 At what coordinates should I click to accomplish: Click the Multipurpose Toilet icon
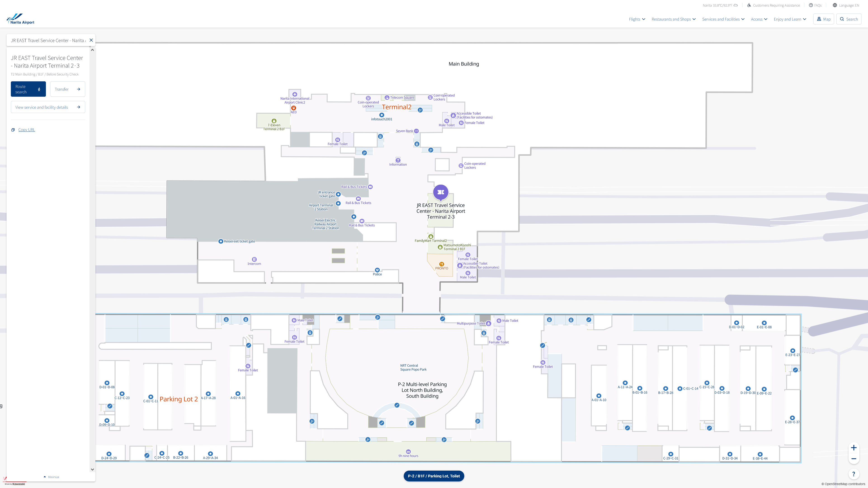click(x=488, y=324)
